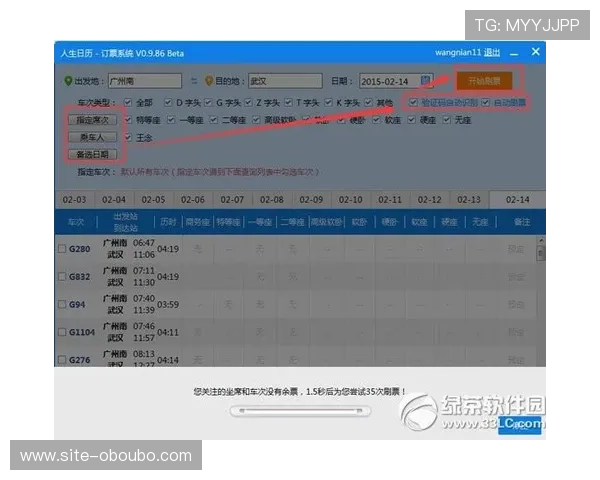The width and height of the screenshot is (600, 480).
Task: Toggle the Z 字头 checkbox
Action: (x=248, y=102)
